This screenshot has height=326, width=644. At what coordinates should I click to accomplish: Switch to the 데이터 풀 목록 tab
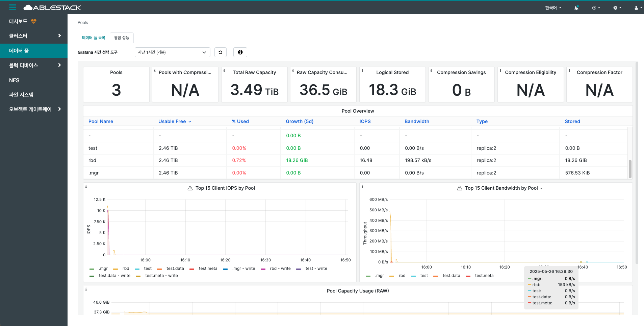click(94, 38)
